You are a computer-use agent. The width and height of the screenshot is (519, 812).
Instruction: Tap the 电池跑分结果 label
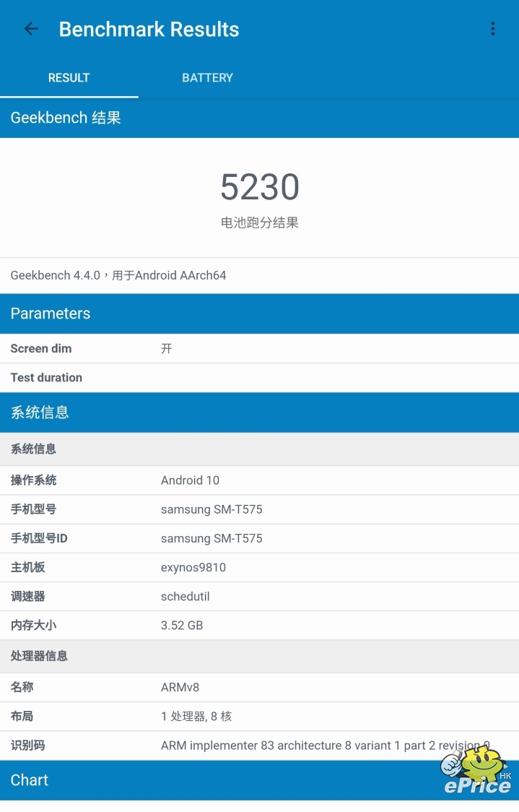coord(260,223)
